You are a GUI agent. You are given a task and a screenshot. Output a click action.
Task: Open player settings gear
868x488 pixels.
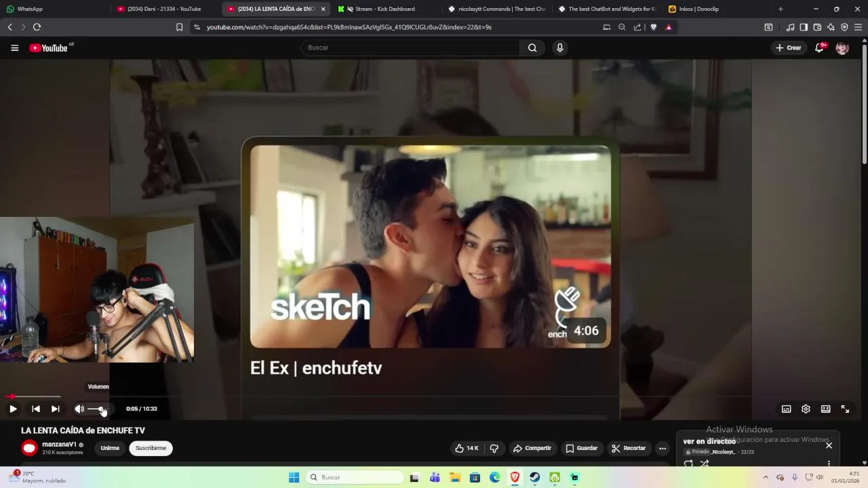coord(806,409)
